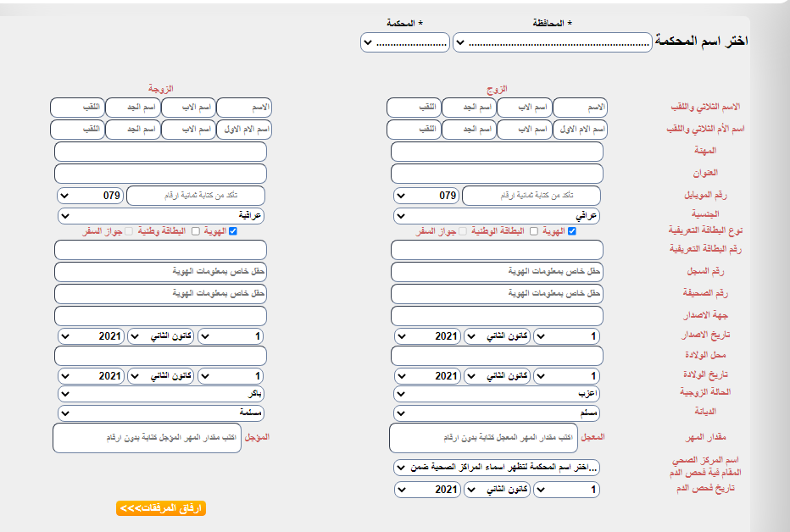Image resolution: width=790 pixels, height=532 pixels.
Task: Expand the husband's nationality dropdown showing عراقي
Action: point(496,216)
